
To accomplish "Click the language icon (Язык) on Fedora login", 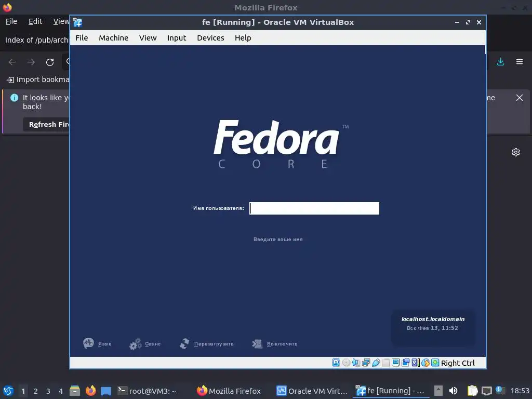I will [x=88, y=343].
